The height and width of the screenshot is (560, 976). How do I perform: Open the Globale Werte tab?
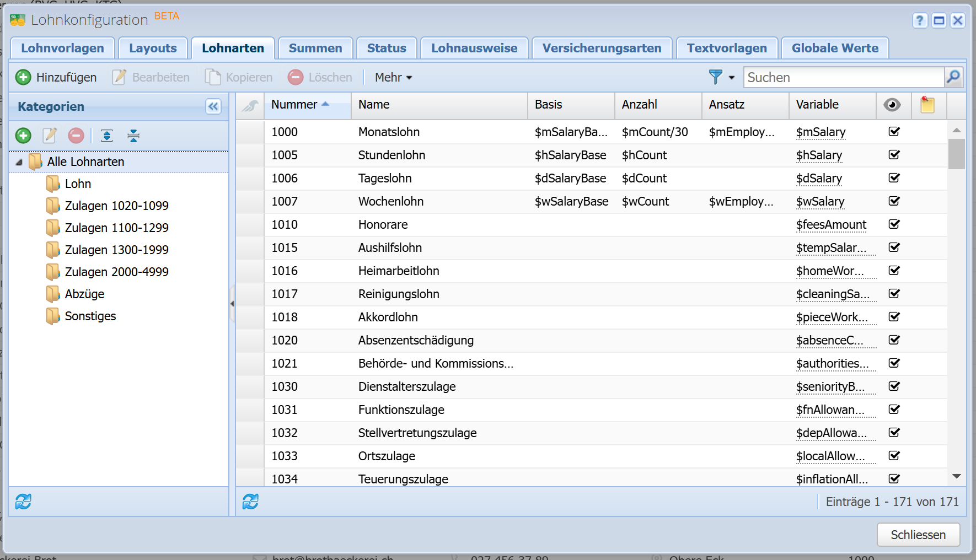coord(834,48)
